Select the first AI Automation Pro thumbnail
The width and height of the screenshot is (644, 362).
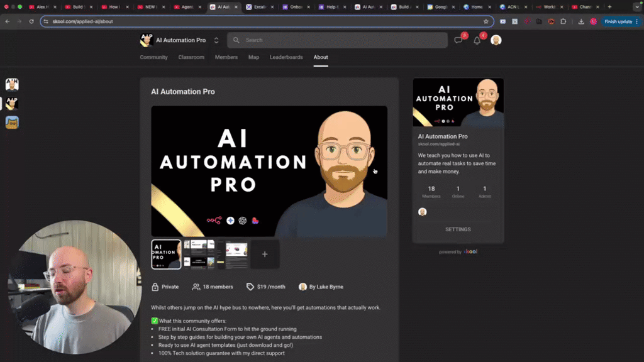coord(166,255)
